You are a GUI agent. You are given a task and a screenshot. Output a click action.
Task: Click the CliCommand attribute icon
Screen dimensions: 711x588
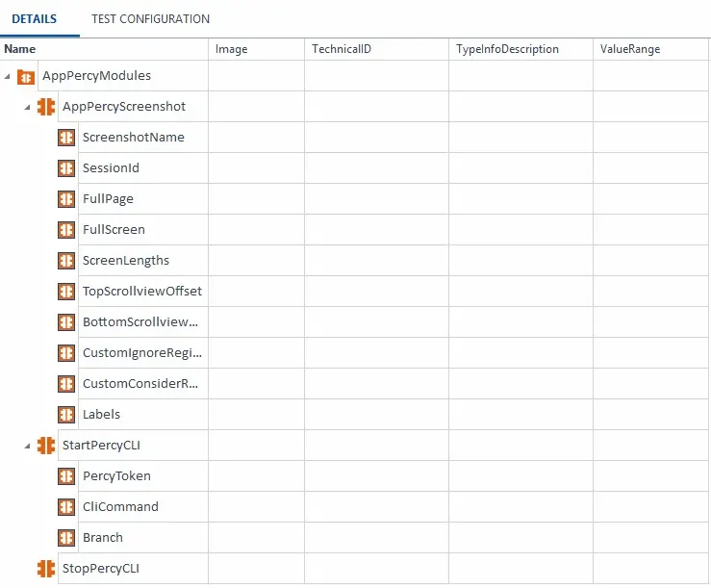coord(66,507)
